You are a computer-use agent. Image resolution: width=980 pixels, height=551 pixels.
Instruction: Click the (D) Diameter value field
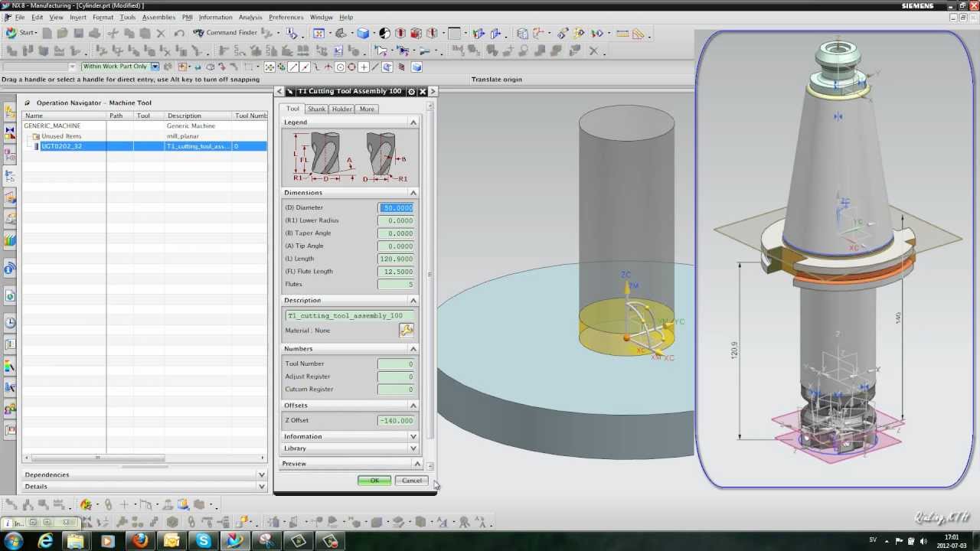(397, 208)
